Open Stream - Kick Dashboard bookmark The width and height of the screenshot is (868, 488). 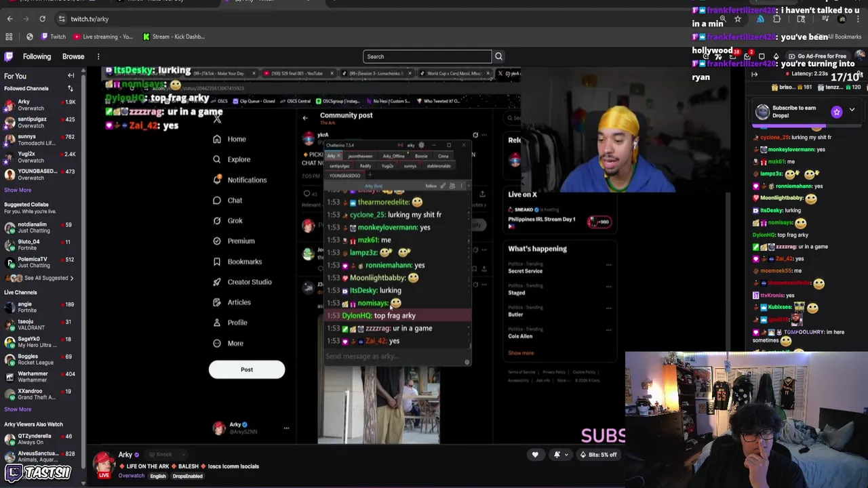[x=174, y=37]
